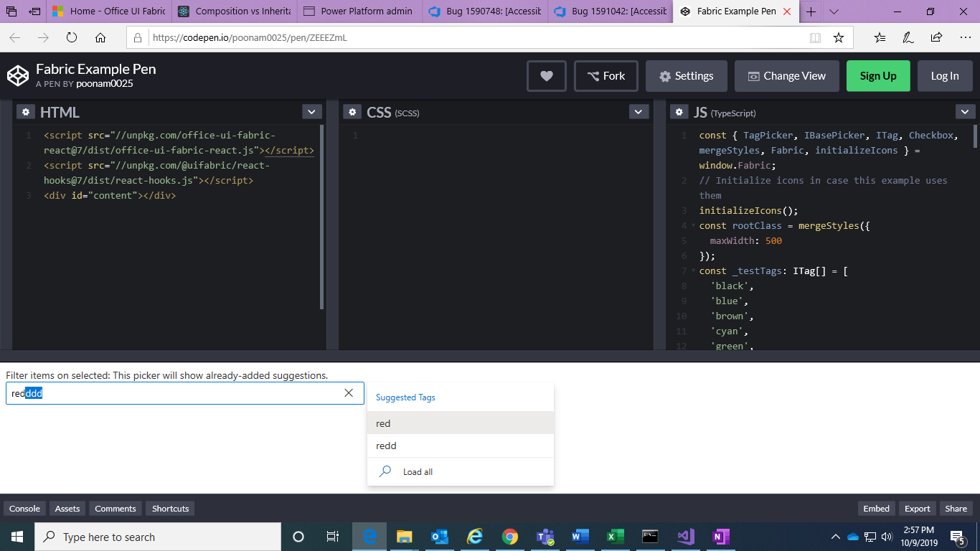Switch to Bug 1590748 tab
The image size is (980, 551).
[x=484, y=11]
